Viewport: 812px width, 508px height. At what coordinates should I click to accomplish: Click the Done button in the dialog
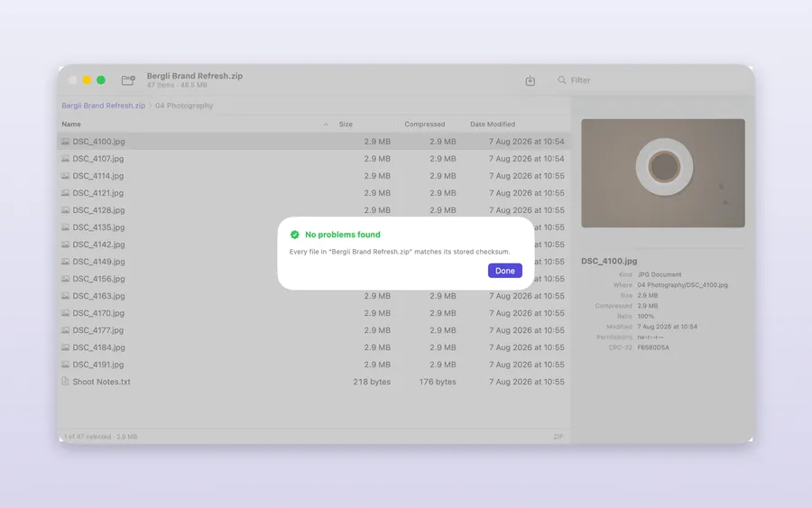[x=504, y=271]
